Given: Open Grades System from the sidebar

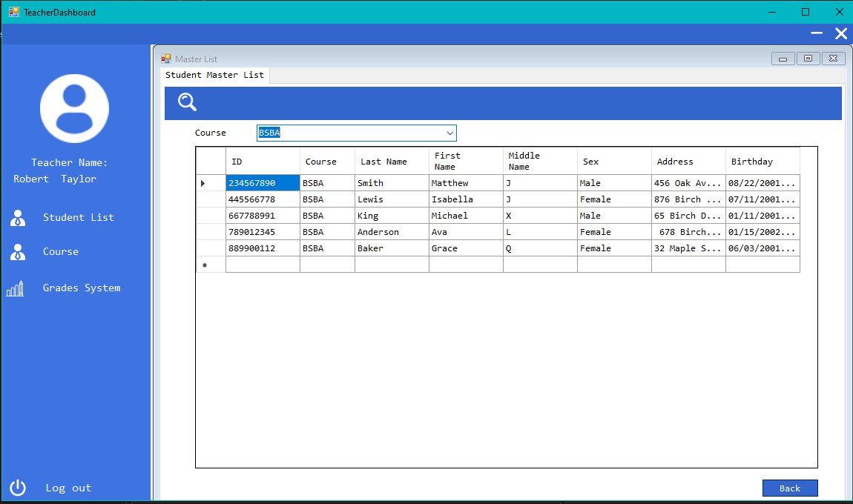Looking at the screenshot, I should pos(81,288).
